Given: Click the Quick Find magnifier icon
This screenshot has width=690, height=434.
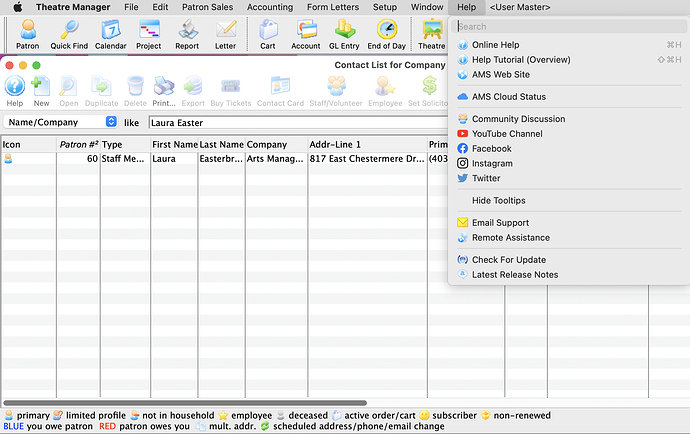Looking at the screenshot, I should coord(69,34).
